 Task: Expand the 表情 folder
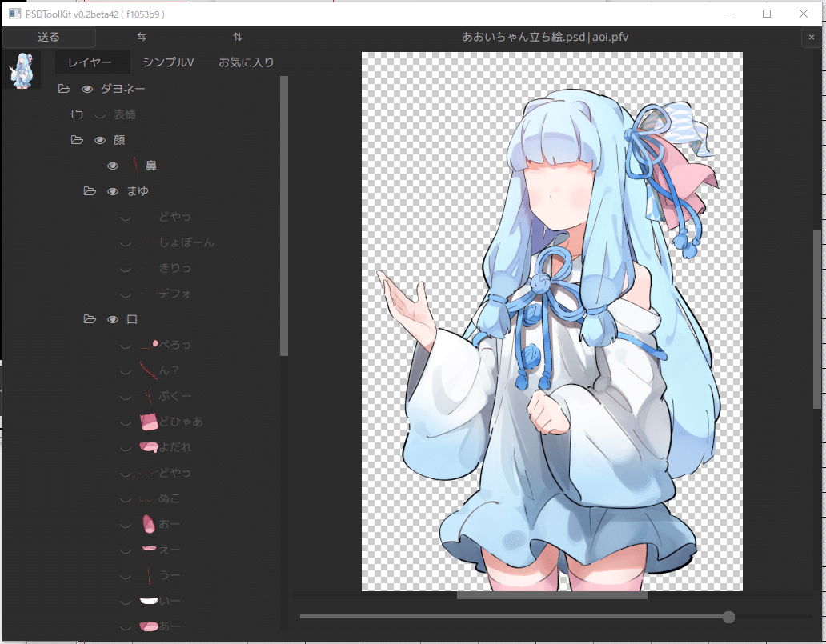78,114
